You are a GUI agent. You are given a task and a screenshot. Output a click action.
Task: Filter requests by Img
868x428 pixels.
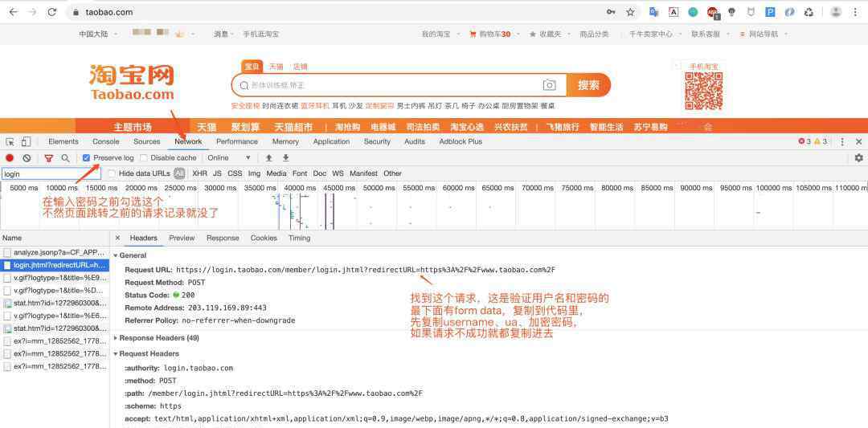pos(254,173)
